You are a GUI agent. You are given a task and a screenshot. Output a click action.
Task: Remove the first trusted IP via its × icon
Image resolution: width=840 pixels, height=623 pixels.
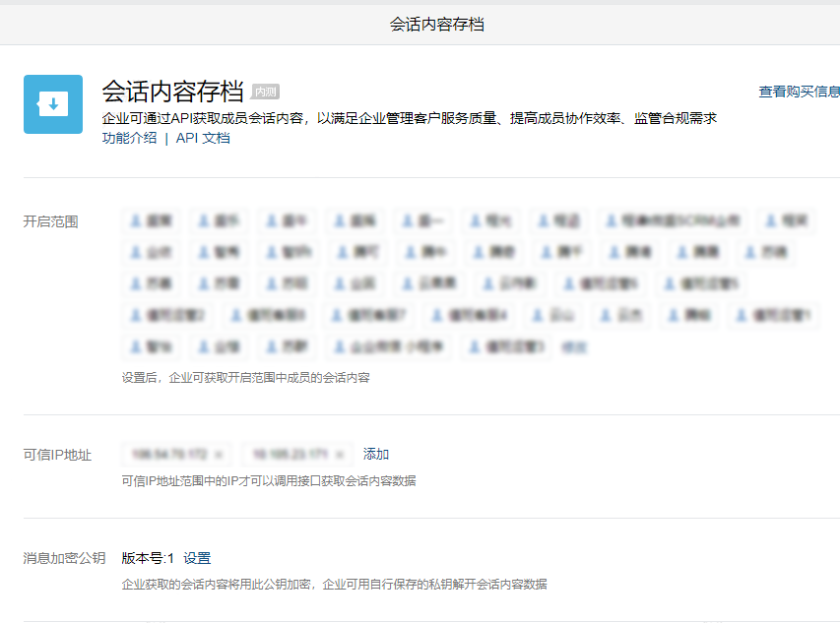click(x=217, y=454)
